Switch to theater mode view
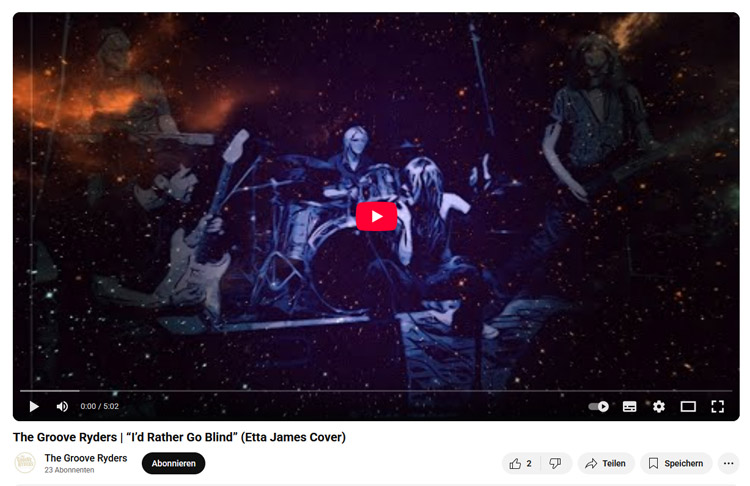 (x=688, y=407)
